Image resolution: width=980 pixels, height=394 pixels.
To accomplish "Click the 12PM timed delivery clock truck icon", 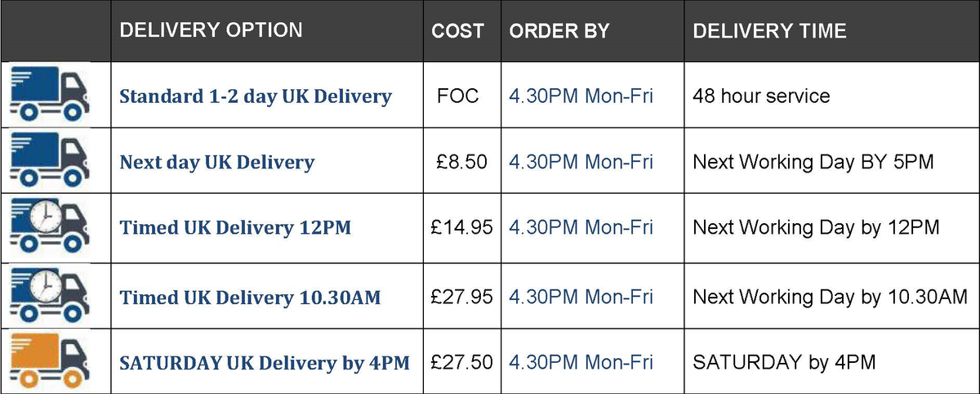I will 49,226.
